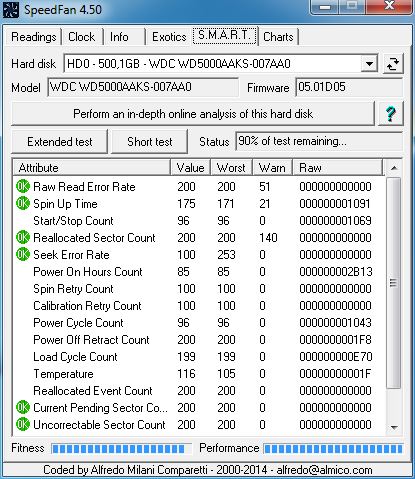
Task: Switch to the Clock tab
Action: [x=82, y=37]
